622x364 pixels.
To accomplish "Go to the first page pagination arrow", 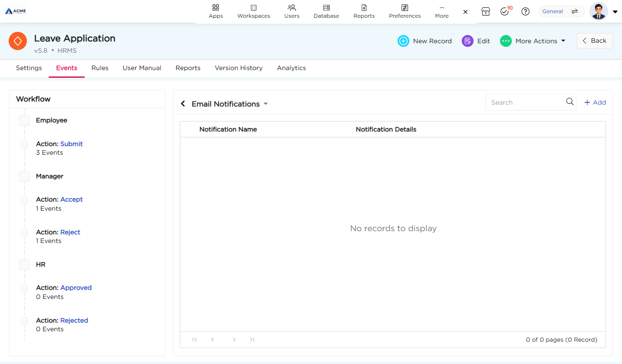I will point(194,339).
